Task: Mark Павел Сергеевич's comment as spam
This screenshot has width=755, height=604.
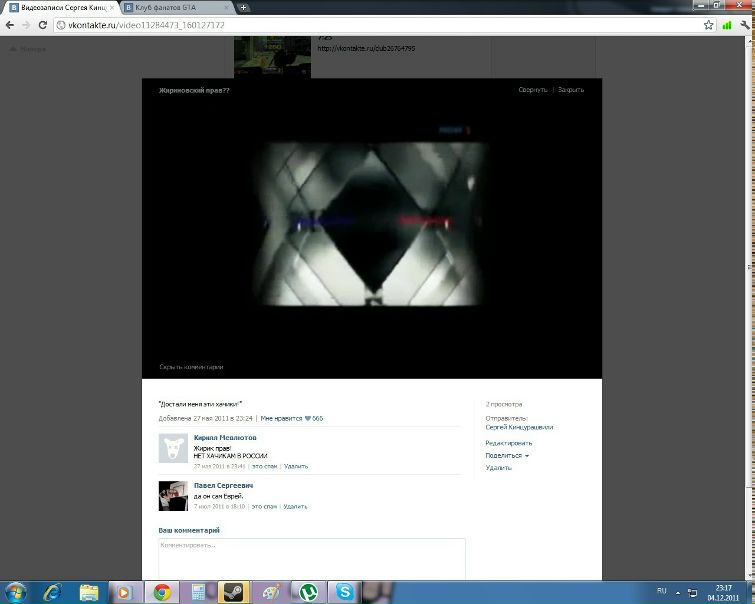Action: coord(264,506)
